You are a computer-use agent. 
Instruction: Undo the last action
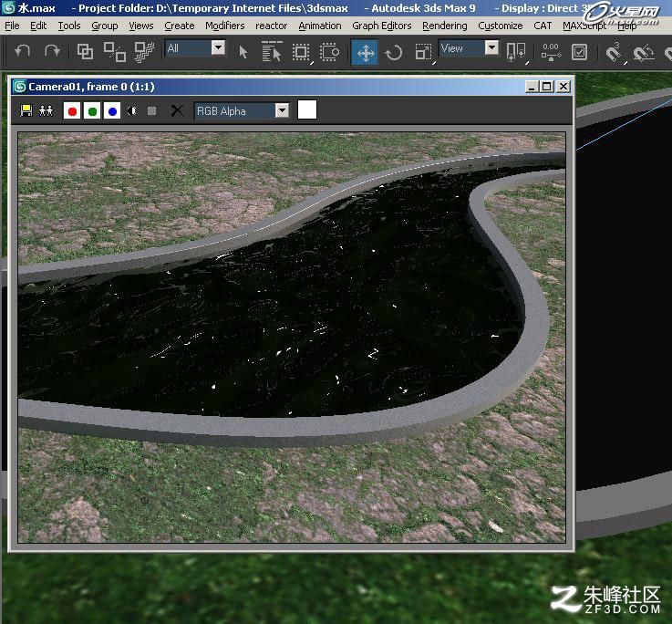point(22,52)
